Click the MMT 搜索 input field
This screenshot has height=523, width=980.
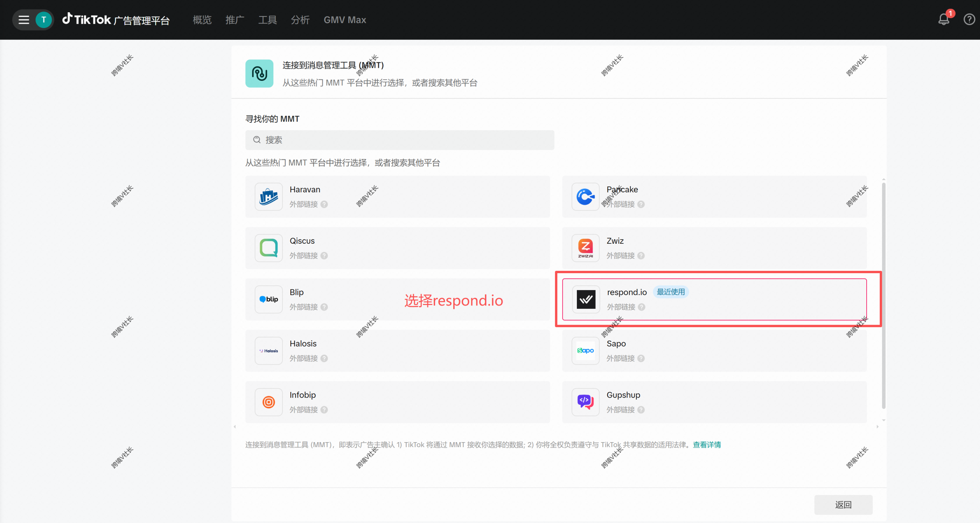tap(400, 140)
